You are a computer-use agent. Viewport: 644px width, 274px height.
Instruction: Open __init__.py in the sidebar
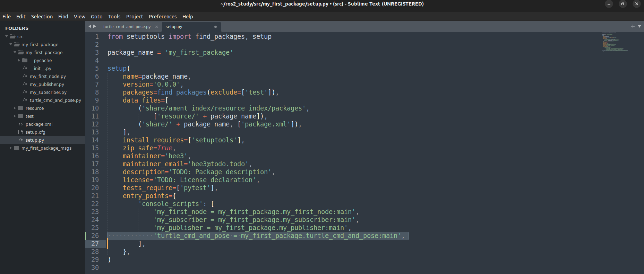coord(41,69)
